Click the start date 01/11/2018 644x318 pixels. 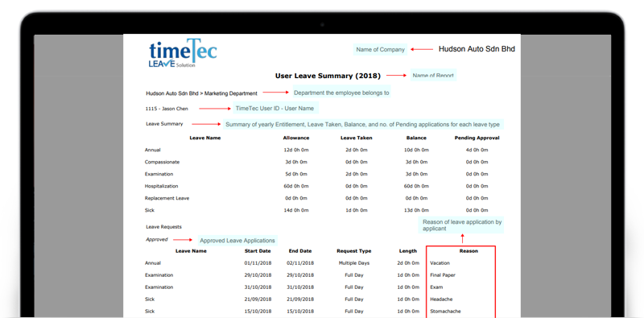(258, 263)
